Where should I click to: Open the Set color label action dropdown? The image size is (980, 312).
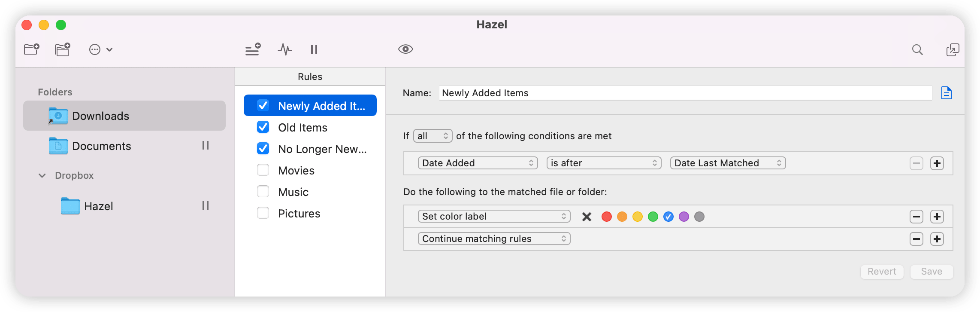pos(494,216)
